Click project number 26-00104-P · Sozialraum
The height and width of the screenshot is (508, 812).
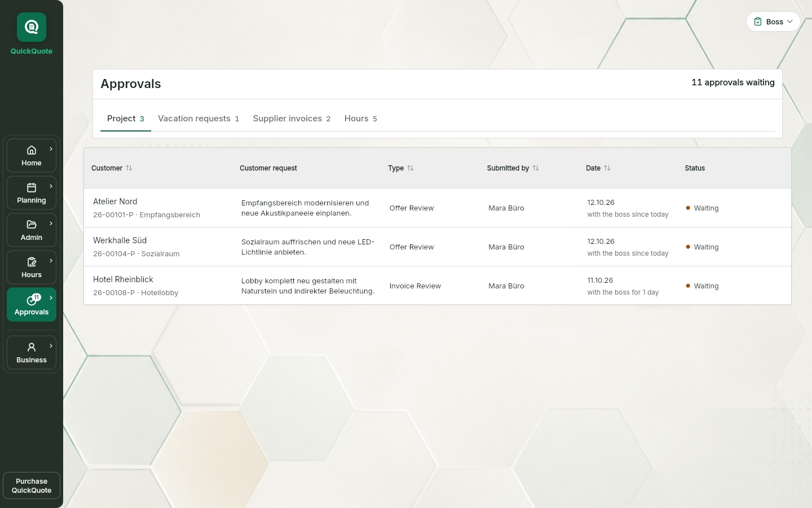pyautogui.click(x=136, y=254)
